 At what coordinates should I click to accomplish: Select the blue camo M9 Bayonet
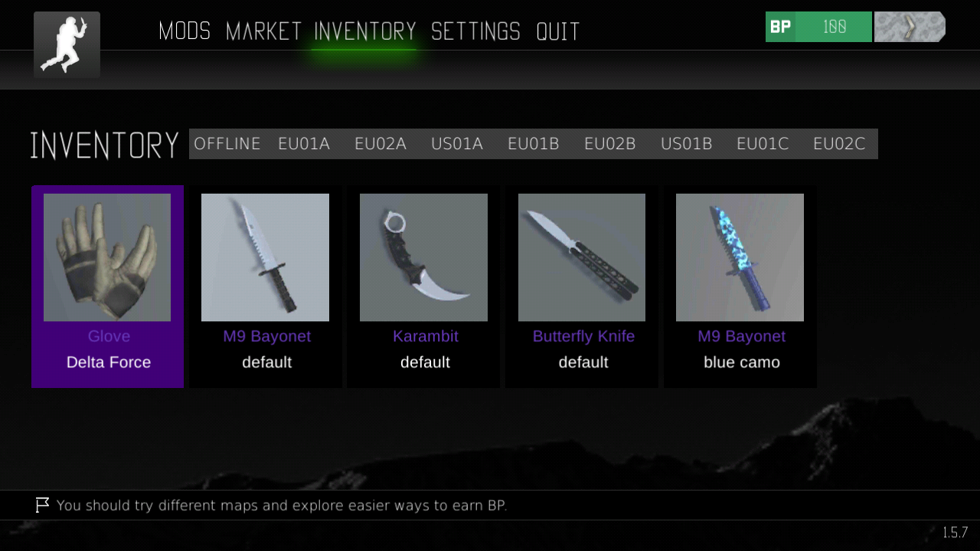pyautogui.click(x=740, y=286)
